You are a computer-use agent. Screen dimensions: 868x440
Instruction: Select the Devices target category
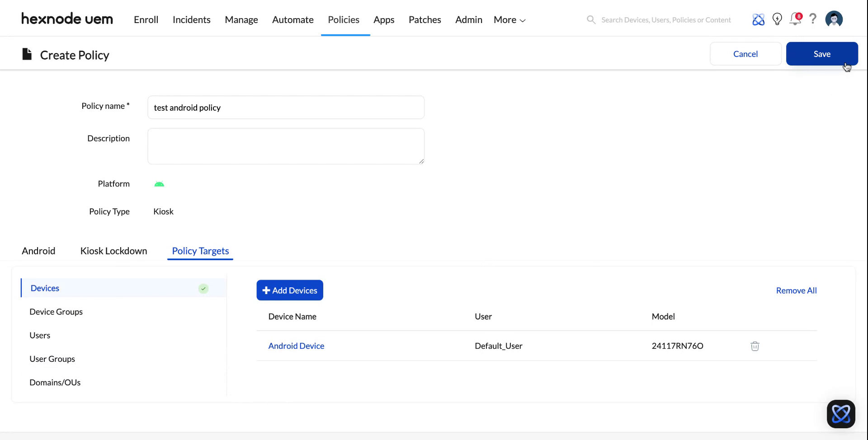coord(45,288)
